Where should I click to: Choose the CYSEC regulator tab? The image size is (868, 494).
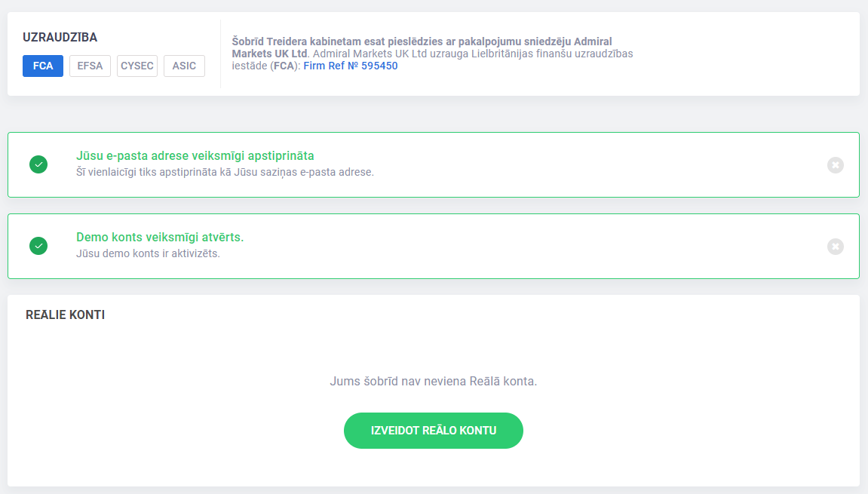[x=136, y=66]
